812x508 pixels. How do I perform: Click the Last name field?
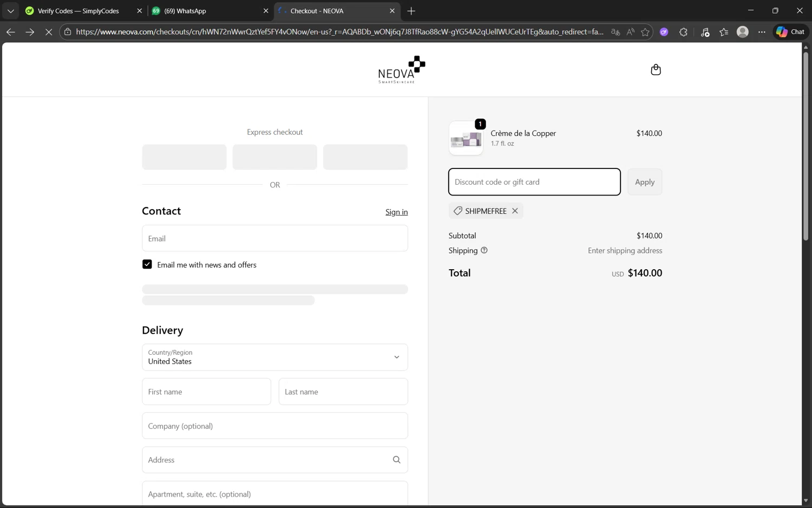tap(343, 392)
